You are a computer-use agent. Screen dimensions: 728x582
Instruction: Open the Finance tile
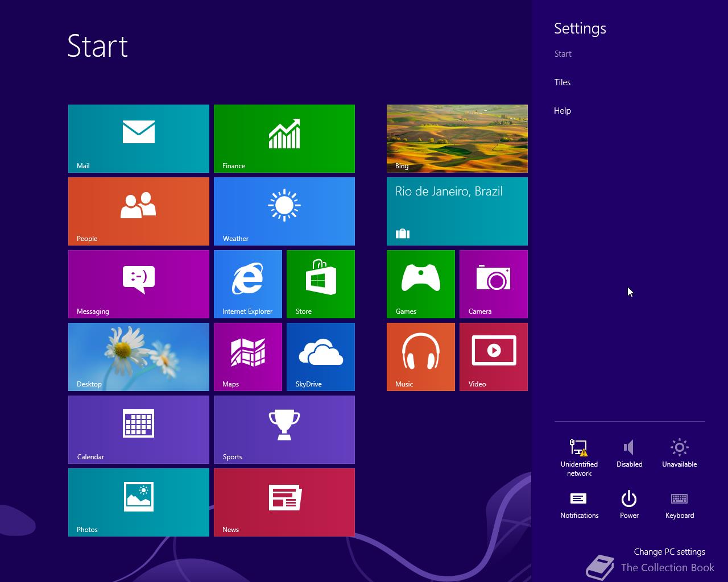click(x=284, y=139)
